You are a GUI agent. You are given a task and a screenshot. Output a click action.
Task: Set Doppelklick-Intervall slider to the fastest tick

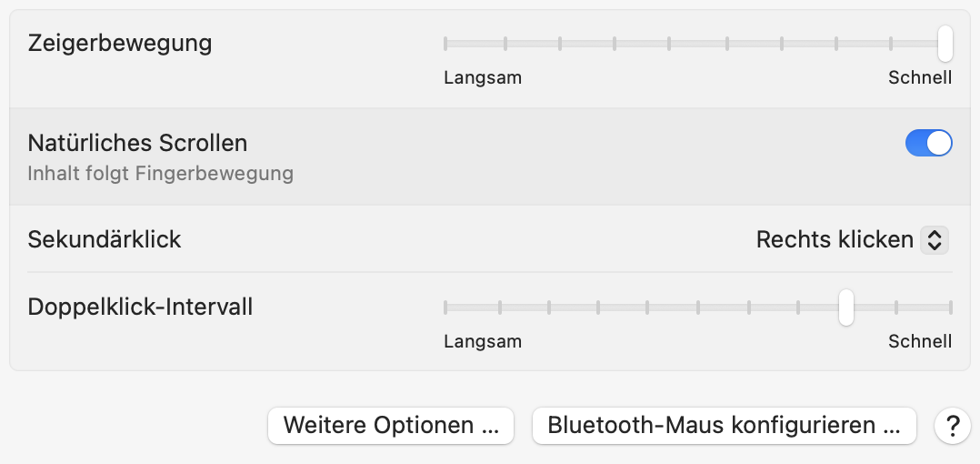951,307
